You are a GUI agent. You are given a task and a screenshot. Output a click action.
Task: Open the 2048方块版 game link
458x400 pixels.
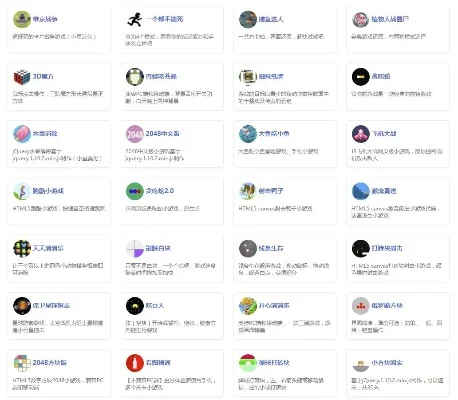click(50, 363)
